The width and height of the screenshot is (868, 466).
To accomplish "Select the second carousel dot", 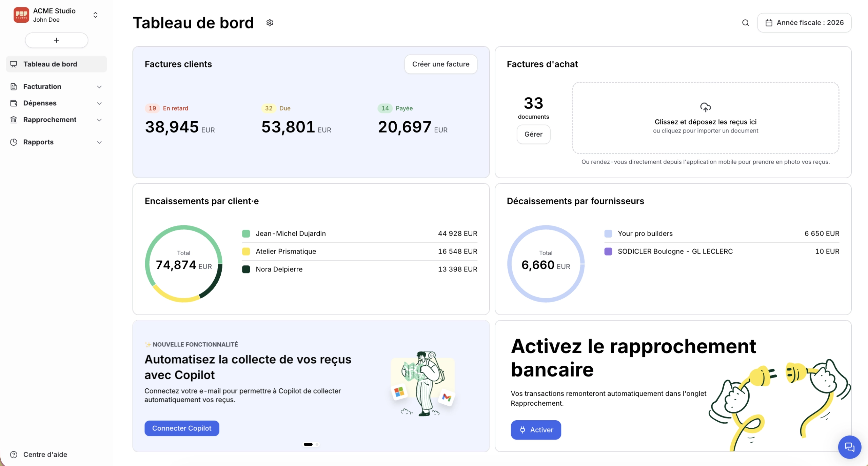I will [x=317, y=444].
